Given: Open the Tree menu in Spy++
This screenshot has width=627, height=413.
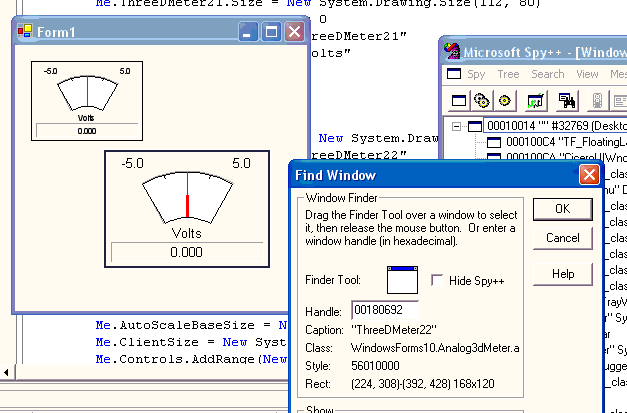Looking at the screenshot, I should click(508, 74).
